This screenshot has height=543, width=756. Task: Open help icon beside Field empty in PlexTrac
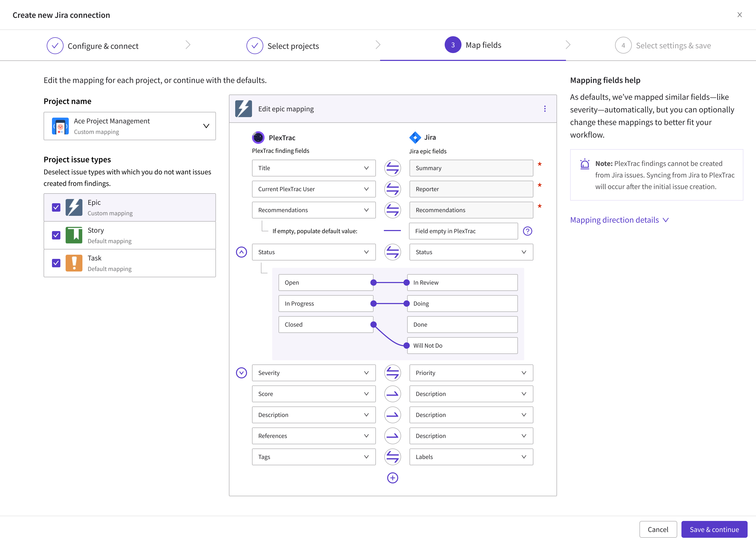click(527, 231)
